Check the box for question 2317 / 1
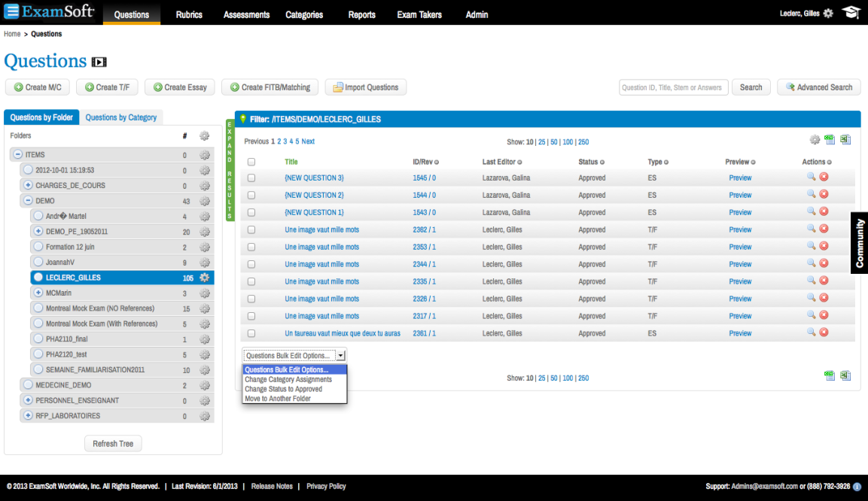Viewport: 868px width, 501px height. point(251,316)
